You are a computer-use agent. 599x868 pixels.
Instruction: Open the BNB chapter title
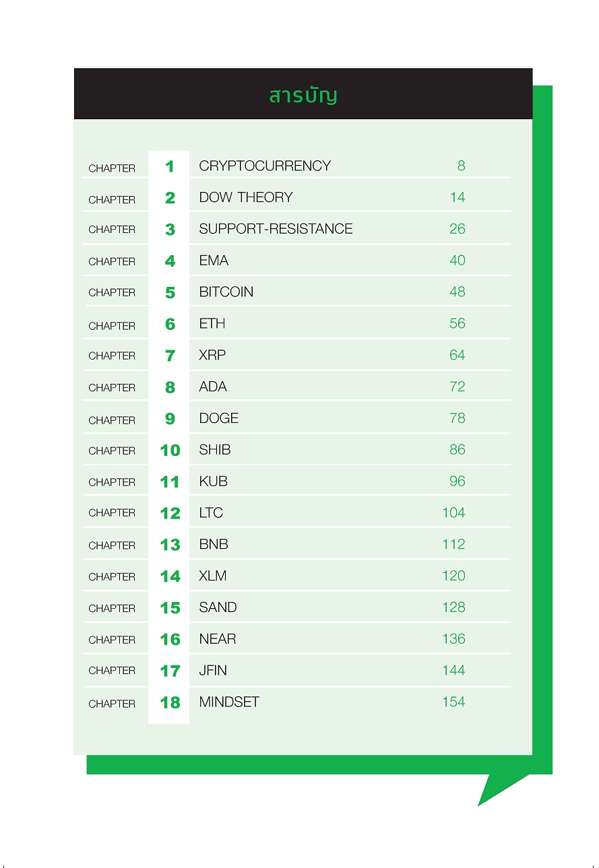pyautogui.click(x=214, y=544)
